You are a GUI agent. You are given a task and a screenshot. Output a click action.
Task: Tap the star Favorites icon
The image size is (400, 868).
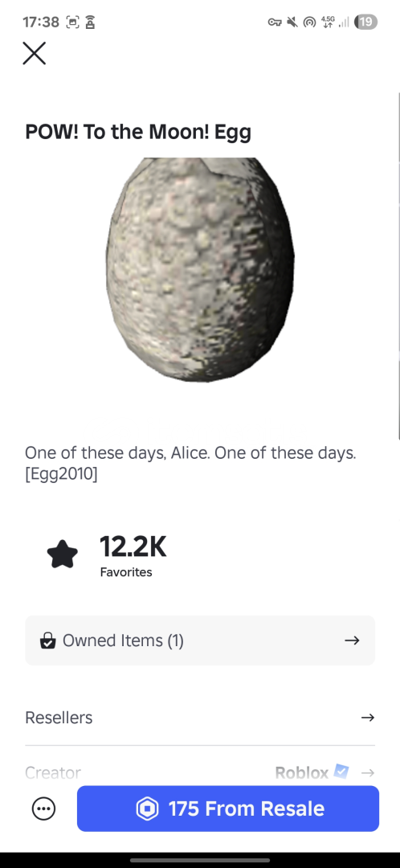click(63, 554)
